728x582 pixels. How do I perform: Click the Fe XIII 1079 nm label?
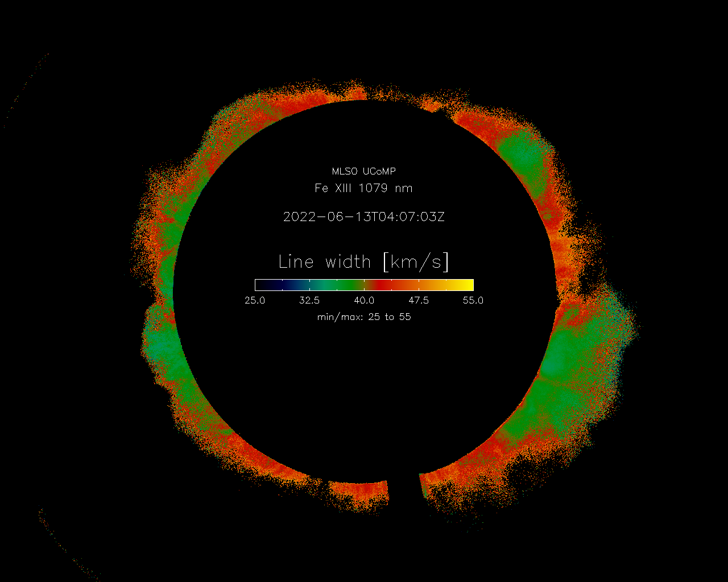pos(363,188)
